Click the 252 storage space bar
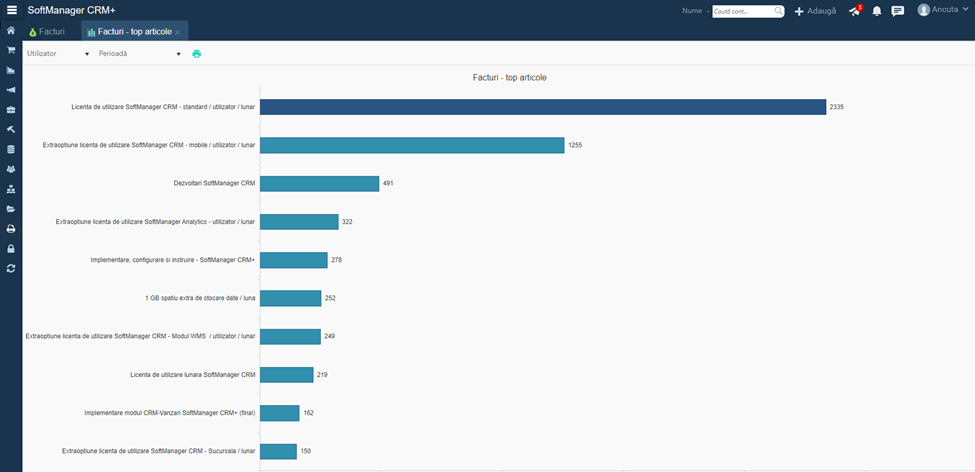Viewport: 975px width, 472px height. coord(290,298)
